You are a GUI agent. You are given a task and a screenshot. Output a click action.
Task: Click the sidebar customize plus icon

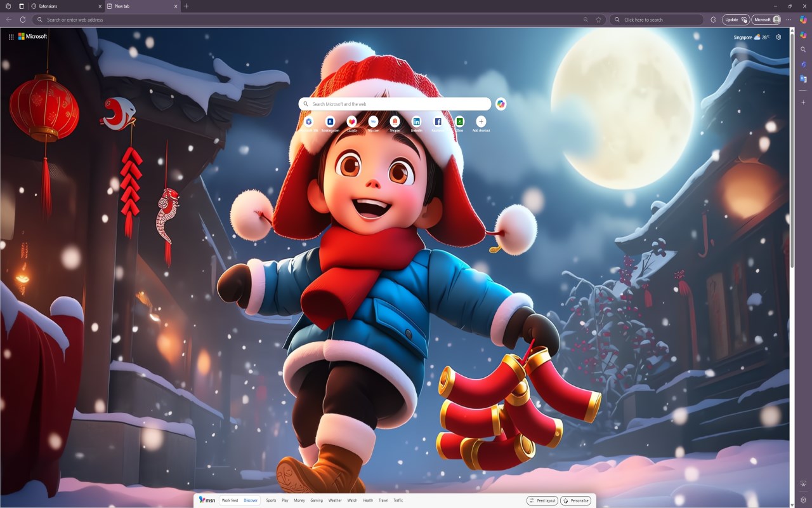803,102
